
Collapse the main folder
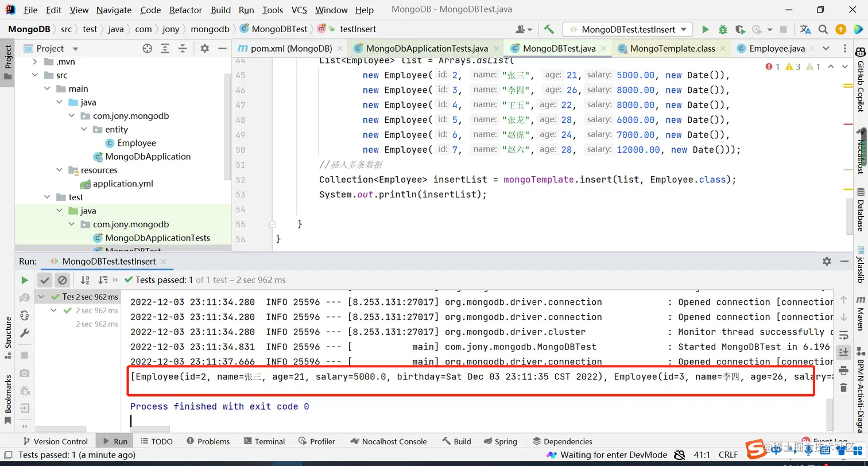(x=47, y=89)
